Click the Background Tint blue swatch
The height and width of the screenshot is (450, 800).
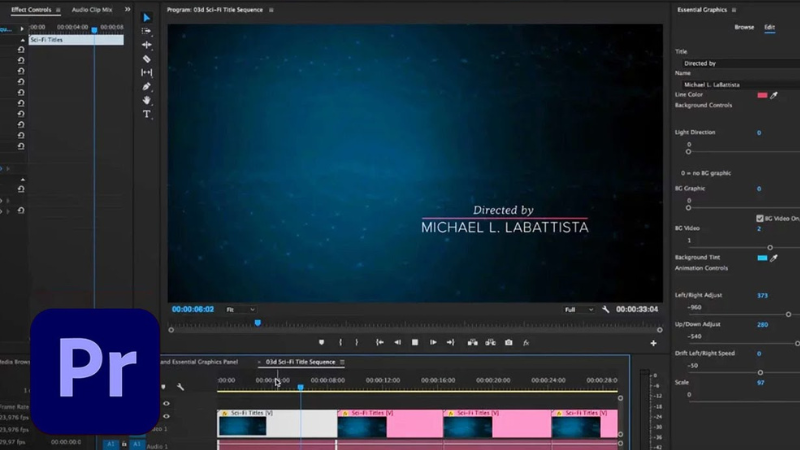pos(762,258)
